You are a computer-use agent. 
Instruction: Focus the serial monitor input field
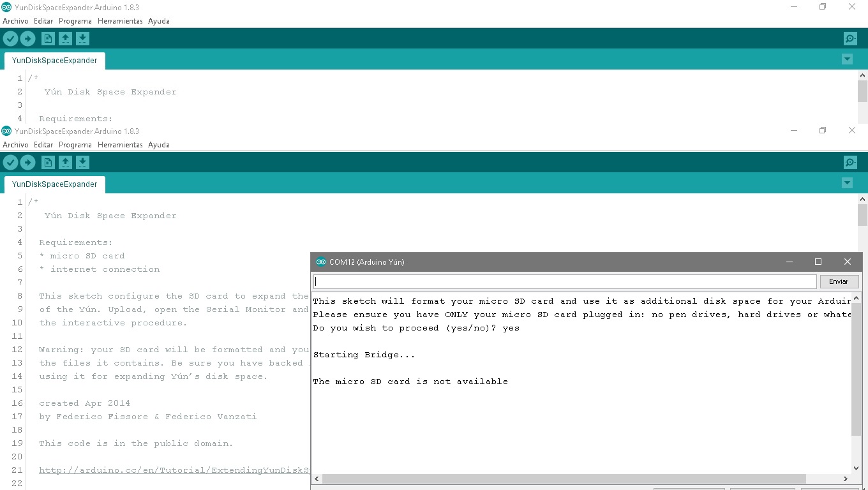(565, 281)
